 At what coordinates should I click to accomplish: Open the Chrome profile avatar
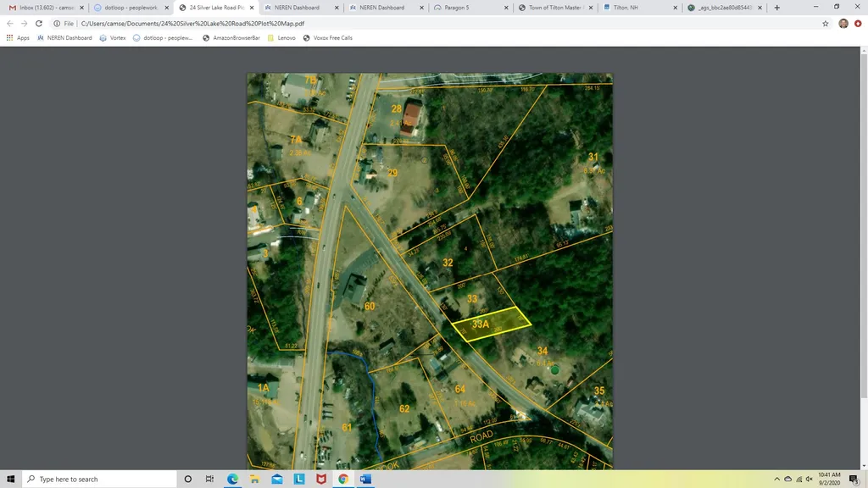pos(843,23)
